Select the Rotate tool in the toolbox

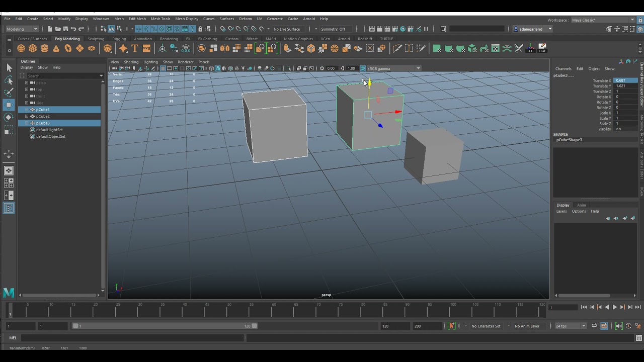(9, 117)
